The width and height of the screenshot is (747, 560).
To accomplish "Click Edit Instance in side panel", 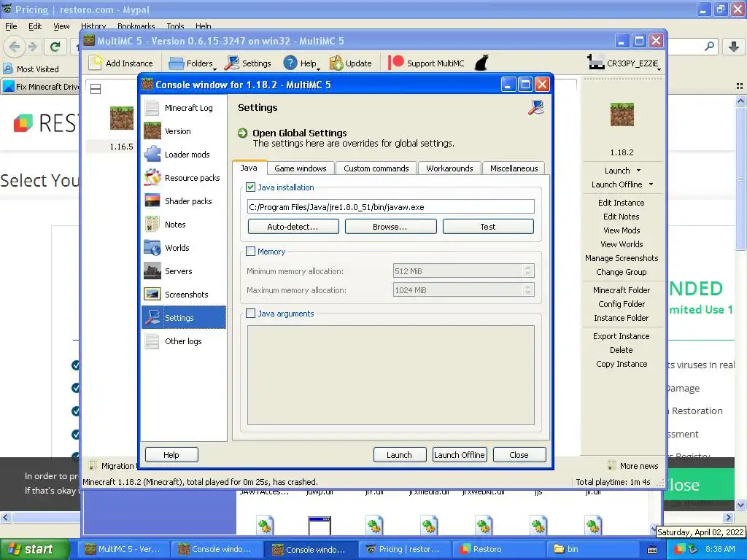I will (x=622, y=203).
